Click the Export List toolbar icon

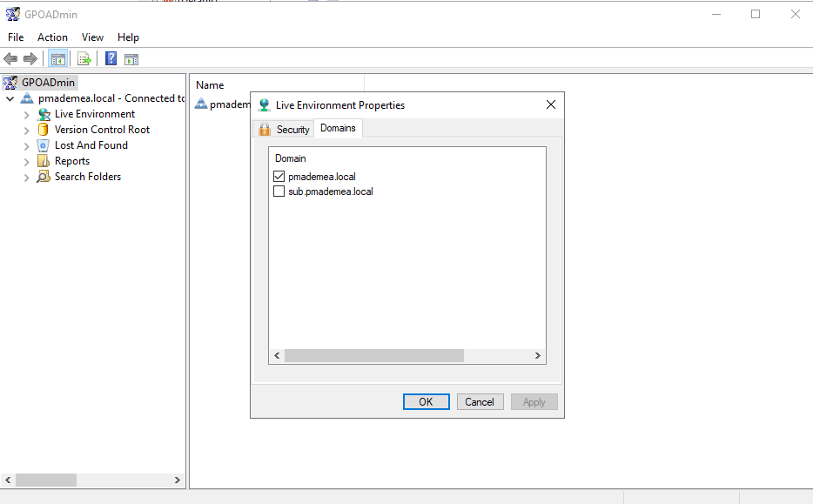84,59
